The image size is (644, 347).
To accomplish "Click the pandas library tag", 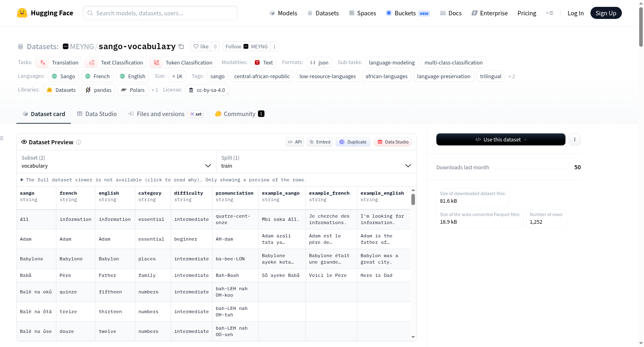I will 99,90.
